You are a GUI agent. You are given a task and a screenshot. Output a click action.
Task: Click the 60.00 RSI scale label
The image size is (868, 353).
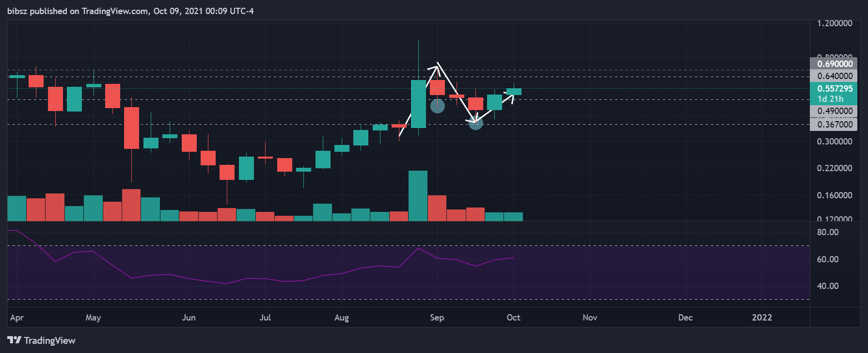click(828, 259)
